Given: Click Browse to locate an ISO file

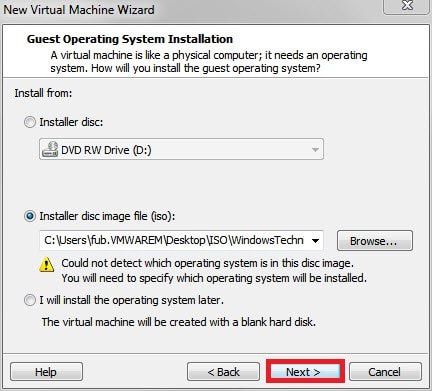Looking at the screenshot, I should pos(375,241).
